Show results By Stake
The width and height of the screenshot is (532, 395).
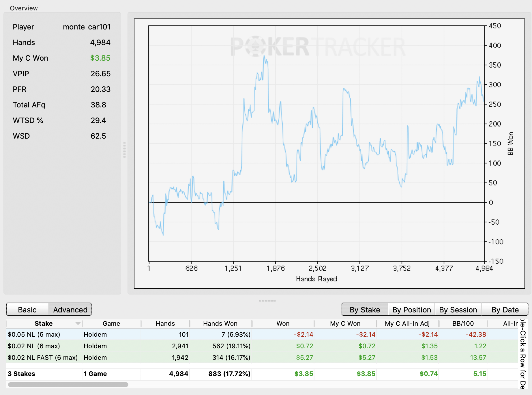pos(365,310)
